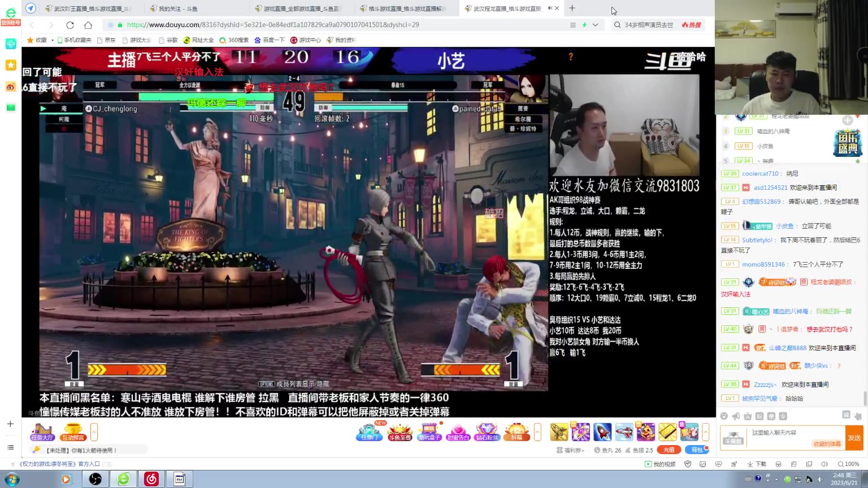
Task: Expand the 背包 backpack button
Action: click(x=697, y=450)
